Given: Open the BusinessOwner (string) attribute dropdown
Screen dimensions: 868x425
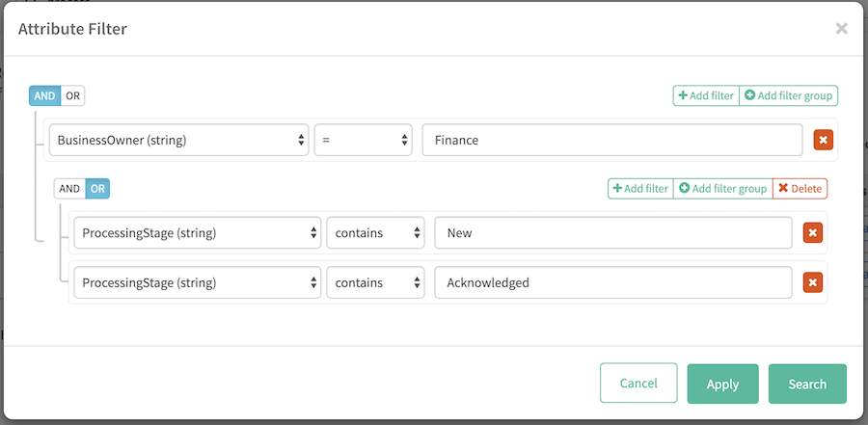Looking at the screenshot, I should (x=178, y=140).
